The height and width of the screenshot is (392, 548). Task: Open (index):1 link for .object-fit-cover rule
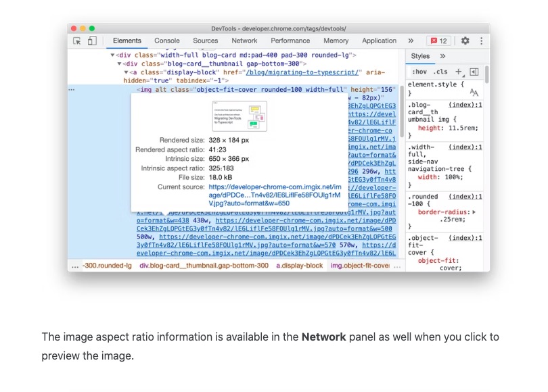point(465,238)
